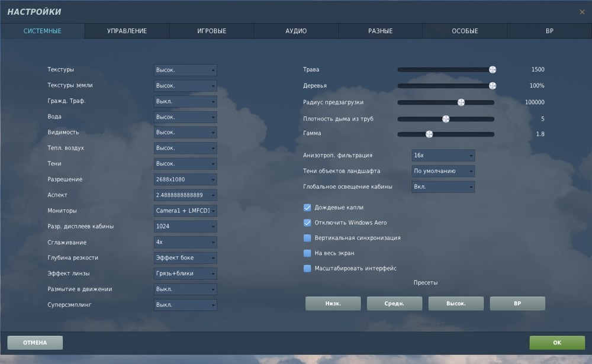Open the Разрешение dropdown showing 2688x1080
This screenshot has height=364, width=592.
pos(185,179)
